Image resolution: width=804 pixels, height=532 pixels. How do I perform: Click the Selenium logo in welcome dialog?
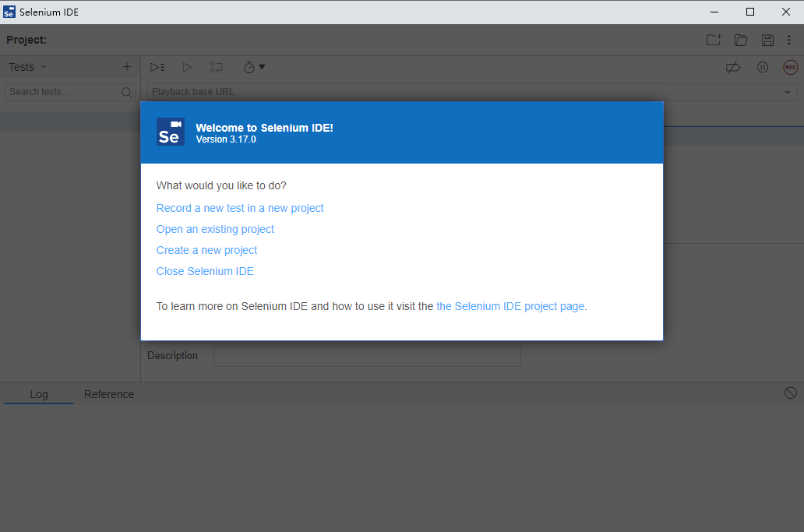pos(171,132)
